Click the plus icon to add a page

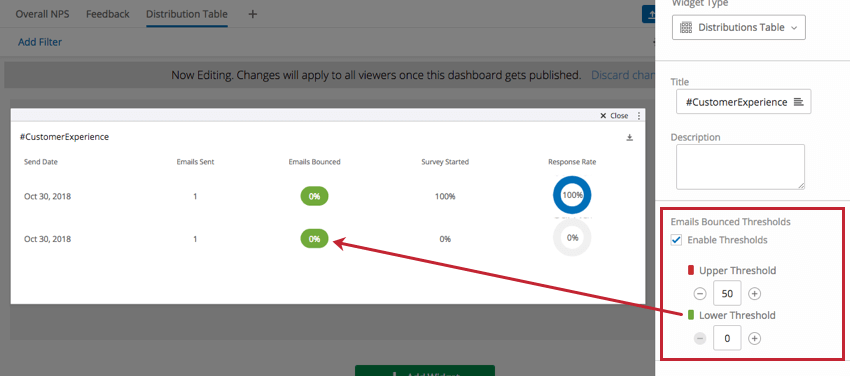[252, 14]
